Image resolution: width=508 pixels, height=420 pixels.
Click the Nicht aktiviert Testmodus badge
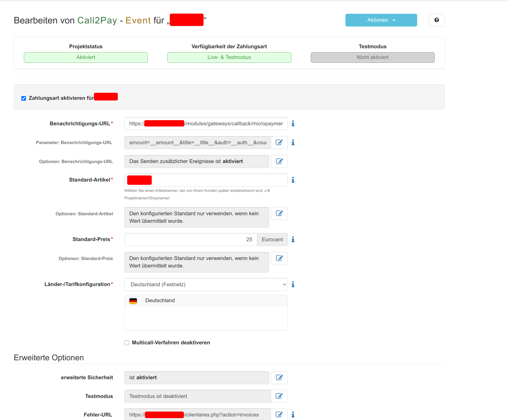pyautogui.click(x=373, y=58)
